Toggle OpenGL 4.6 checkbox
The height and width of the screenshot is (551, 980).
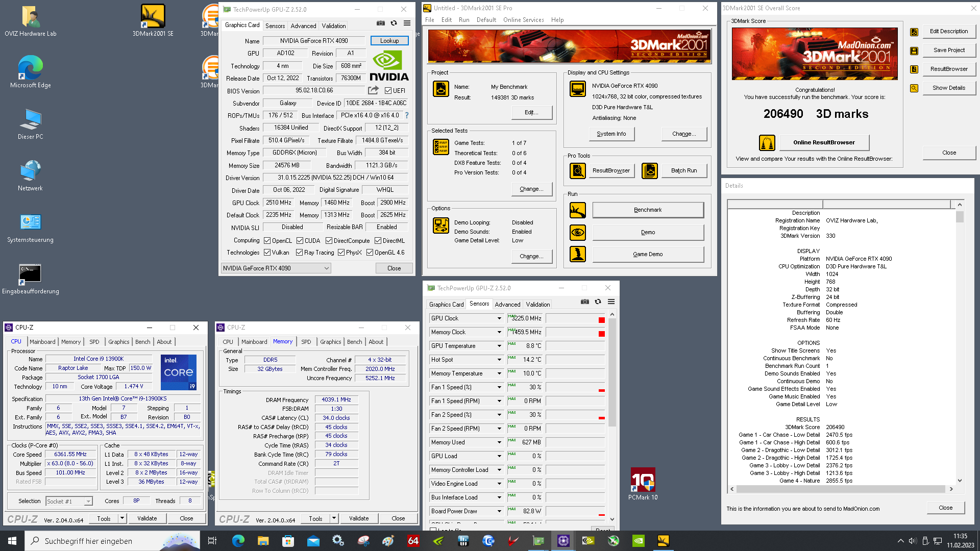pyautogui.click(x=370, y=253)
